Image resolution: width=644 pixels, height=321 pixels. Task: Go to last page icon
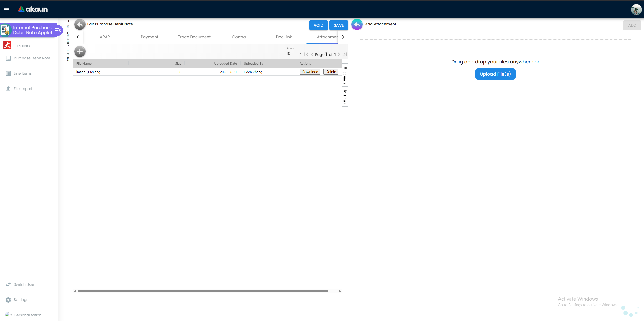click(345, 54)
